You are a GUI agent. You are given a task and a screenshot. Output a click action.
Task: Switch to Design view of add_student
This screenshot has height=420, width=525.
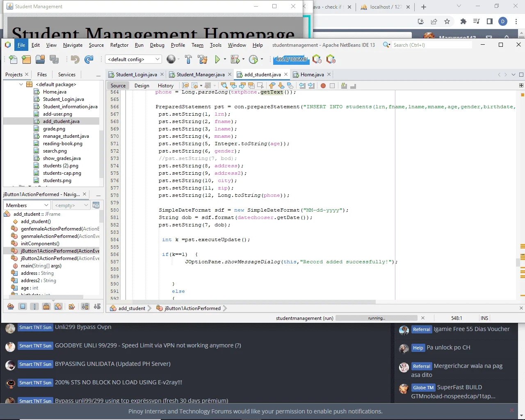point(142,86)
